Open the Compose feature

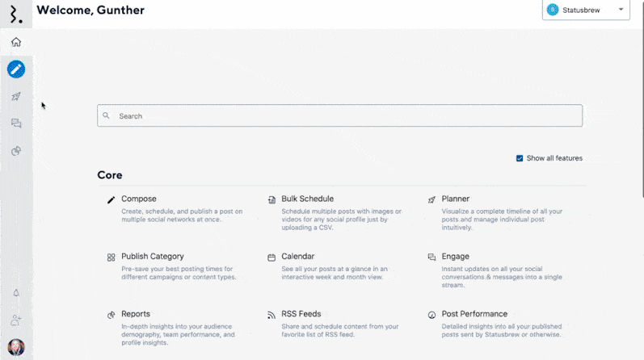[x=139, y=199]
